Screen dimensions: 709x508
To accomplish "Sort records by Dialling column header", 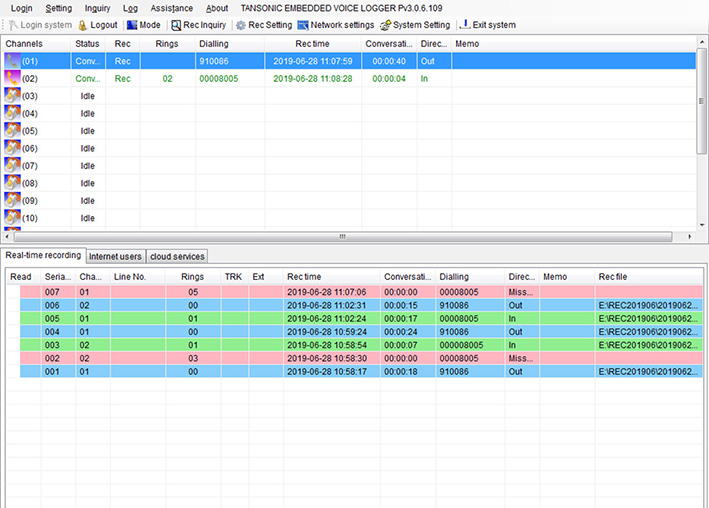I will 453,276.
